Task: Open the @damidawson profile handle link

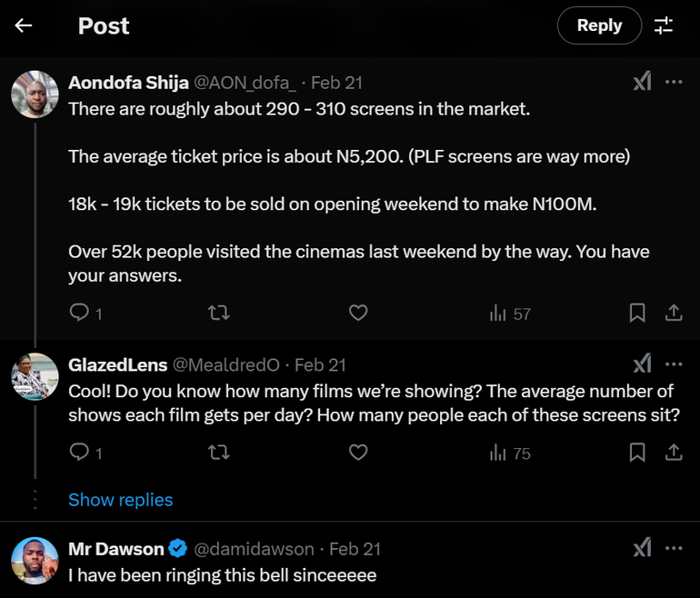Action: (x=254, y=549)
